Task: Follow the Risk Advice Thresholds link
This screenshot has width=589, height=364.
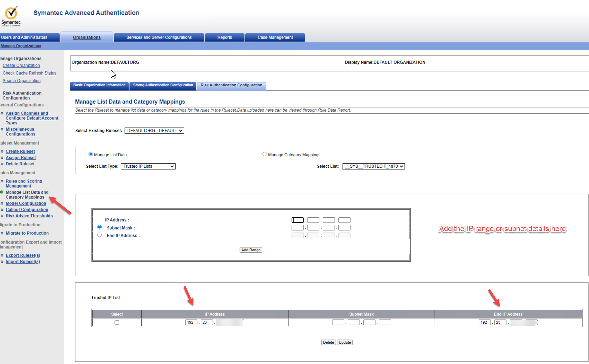Action: [x=29, y=216]
